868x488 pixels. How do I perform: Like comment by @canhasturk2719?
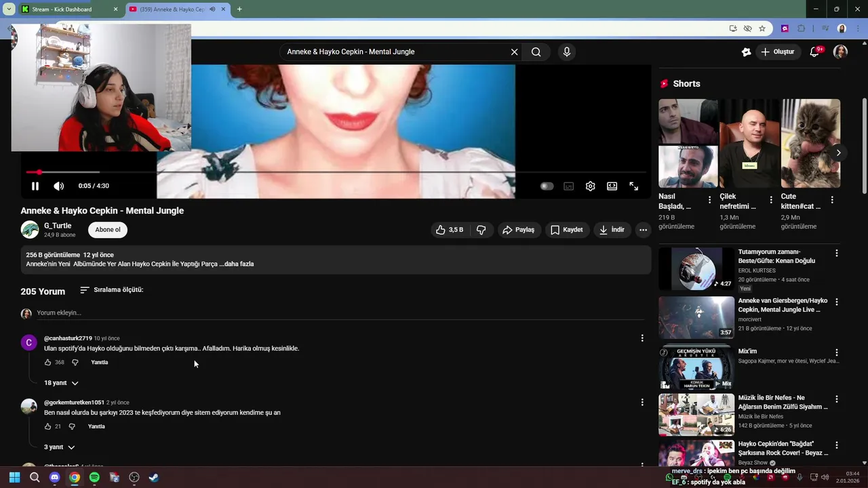coord(48,363)
